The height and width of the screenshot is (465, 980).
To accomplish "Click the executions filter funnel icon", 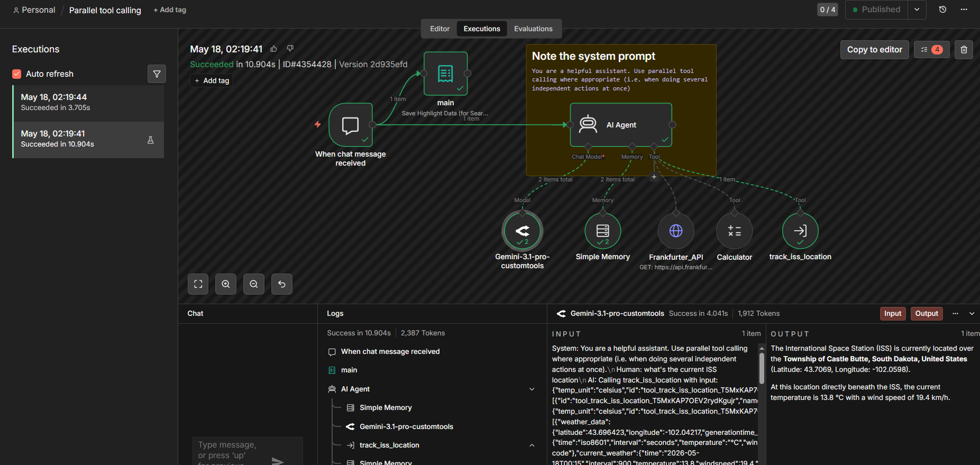I will 157,74.
